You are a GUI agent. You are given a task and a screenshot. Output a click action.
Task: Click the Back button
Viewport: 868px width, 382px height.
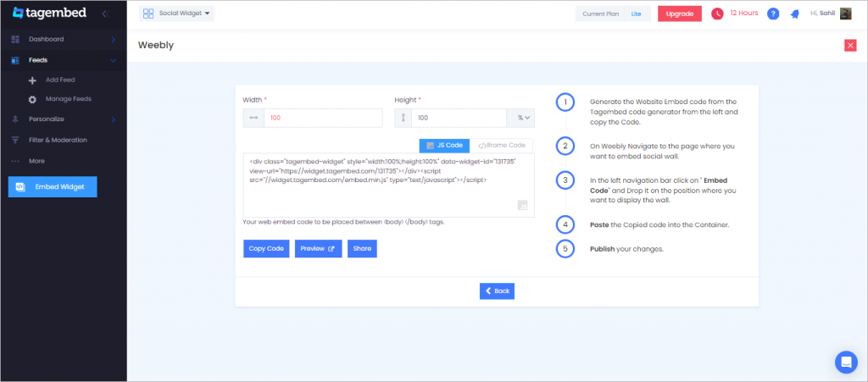(497, 291)
